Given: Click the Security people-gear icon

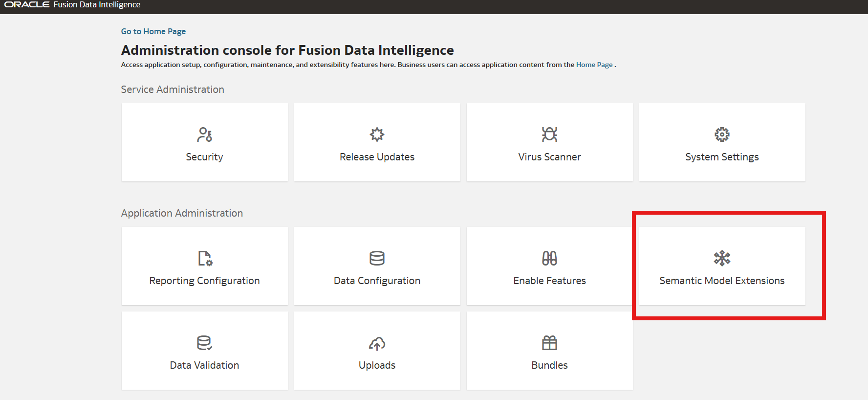Looking at the screenshot, I should click(x=204, y=134).
